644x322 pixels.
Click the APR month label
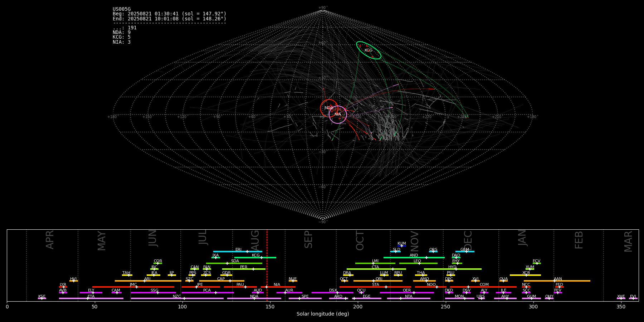tap(50, 240)
